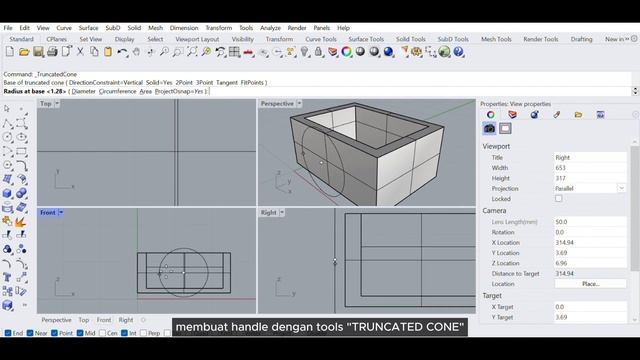The image size is (640, 360).
Task: Switch to the Curve Tools toolbar tab
Action: pyautogui.click(x=321, y=39)
